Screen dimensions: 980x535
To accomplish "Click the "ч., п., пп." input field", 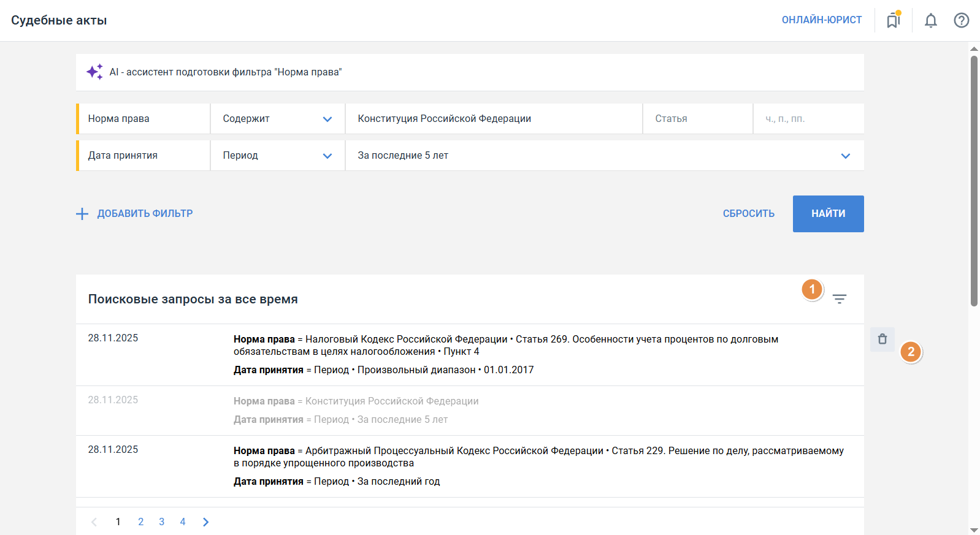I will (x=808, y=119).
